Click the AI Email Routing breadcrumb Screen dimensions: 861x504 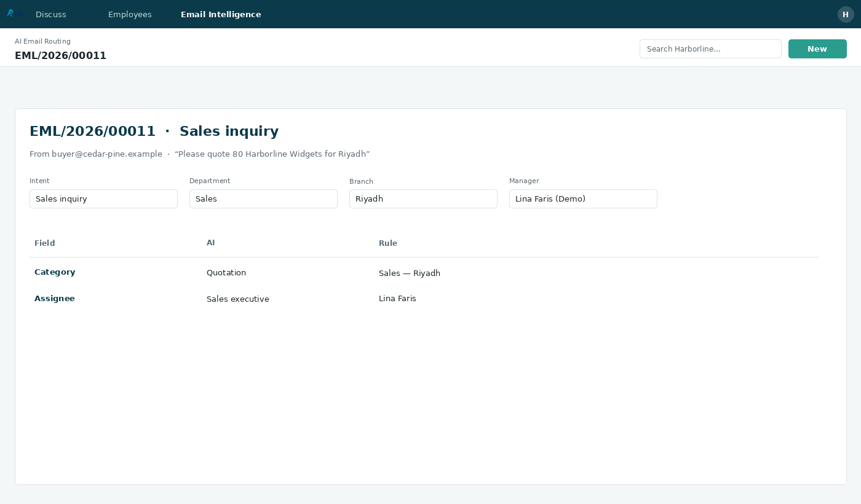point(42,41)
